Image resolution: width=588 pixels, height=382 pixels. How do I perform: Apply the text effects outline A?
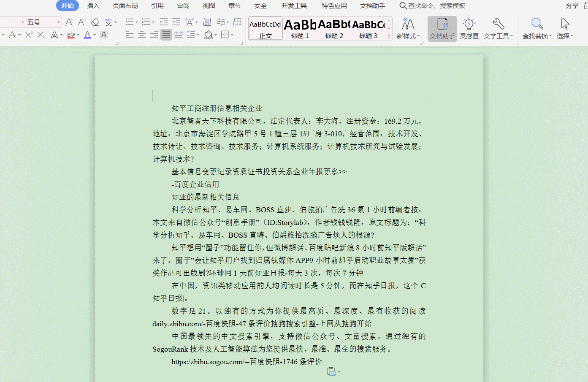click(54, 35)
